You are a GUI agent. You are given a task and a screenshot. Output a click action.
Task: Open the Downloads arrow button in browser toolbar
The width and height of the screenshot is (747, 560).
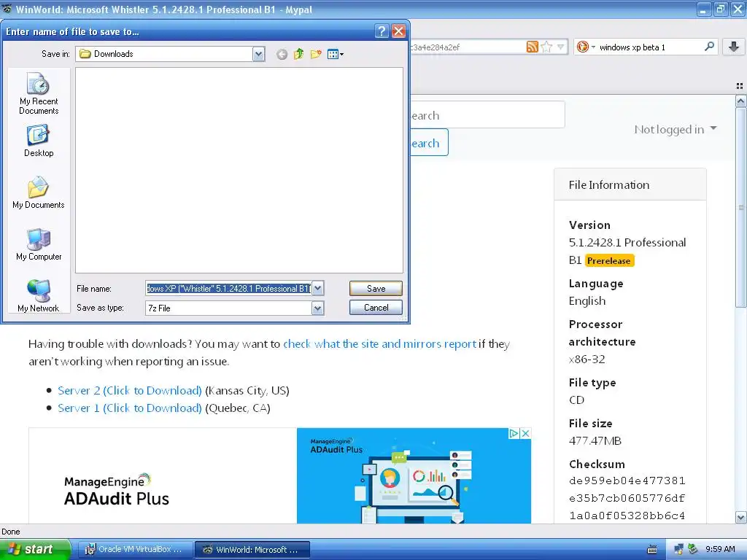tap(734, 47)
